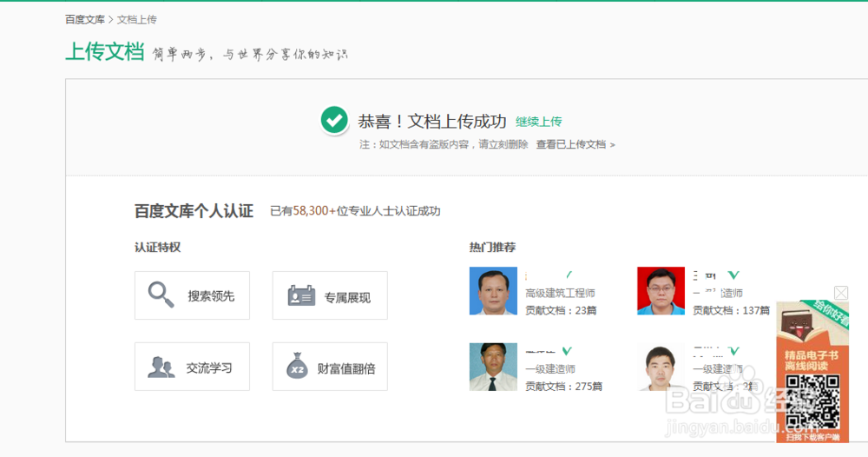The image size is (868, 457).
Task: Click the 上传文档 page heading
Action: coord(105,51)
